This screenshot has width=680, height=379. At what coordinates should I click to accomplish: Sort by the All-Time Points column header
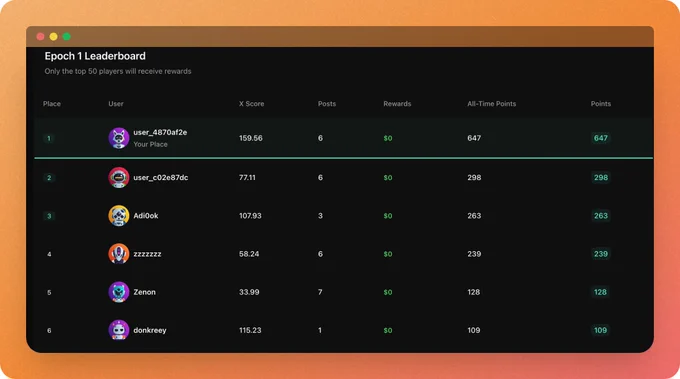pos(491,104)
